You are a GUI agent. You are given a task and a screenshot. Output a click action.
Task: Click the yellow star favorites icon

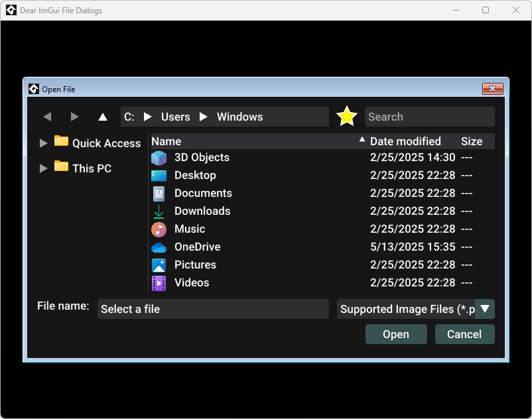click(347, 117)
